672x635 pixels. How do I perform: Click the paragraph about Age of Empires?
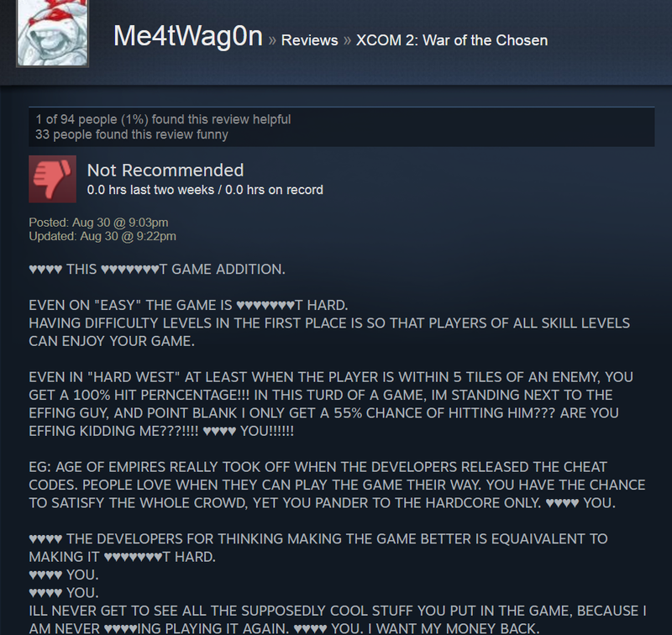coord(337,485)
